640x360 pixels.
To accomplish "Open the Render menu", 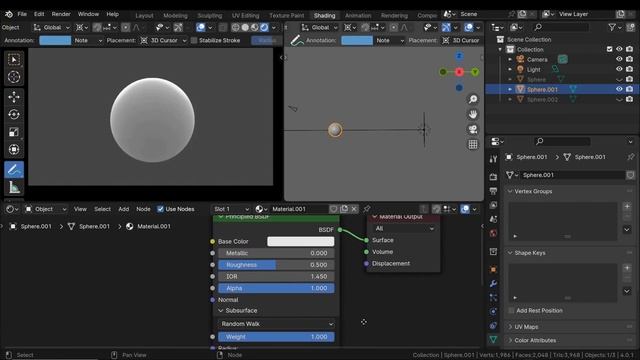I will 61,14.
